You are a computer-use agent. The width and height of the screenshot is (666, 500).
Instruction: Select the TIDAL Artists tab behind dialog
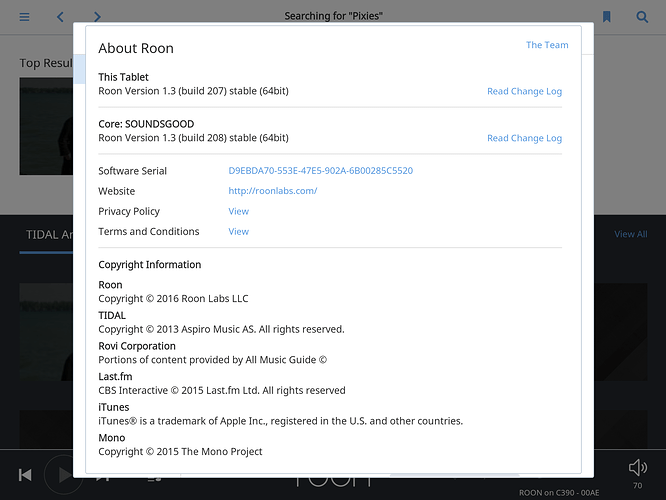pos(48,235)
